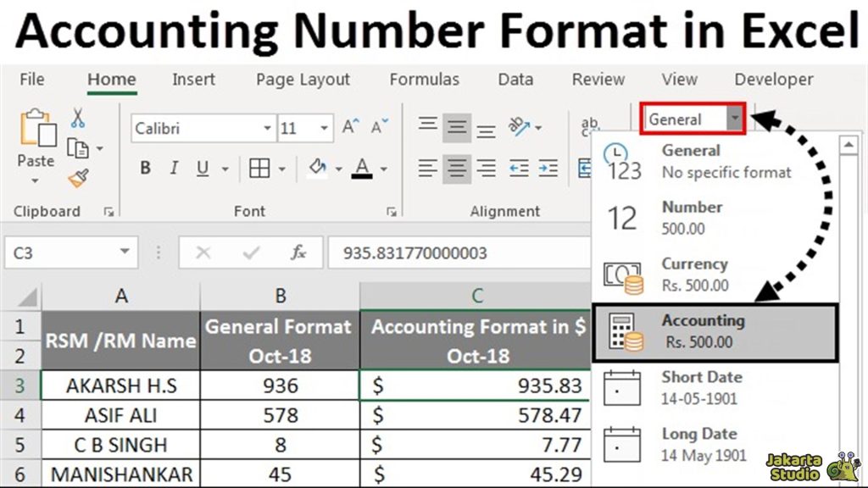Viewport: 868px width, 488px height.
Task: Select cell with value 578.47
Action: coord(476,415)
